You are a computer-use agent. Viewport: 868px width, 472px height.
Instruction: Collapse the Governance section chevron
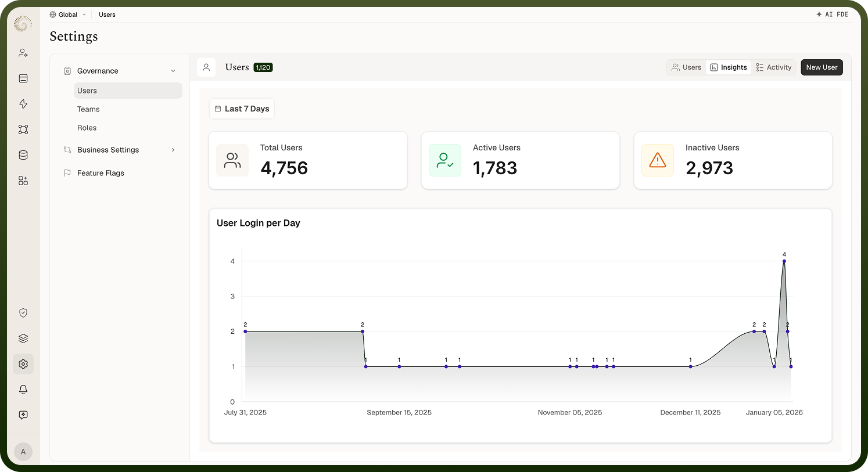(x=173, y=71)
